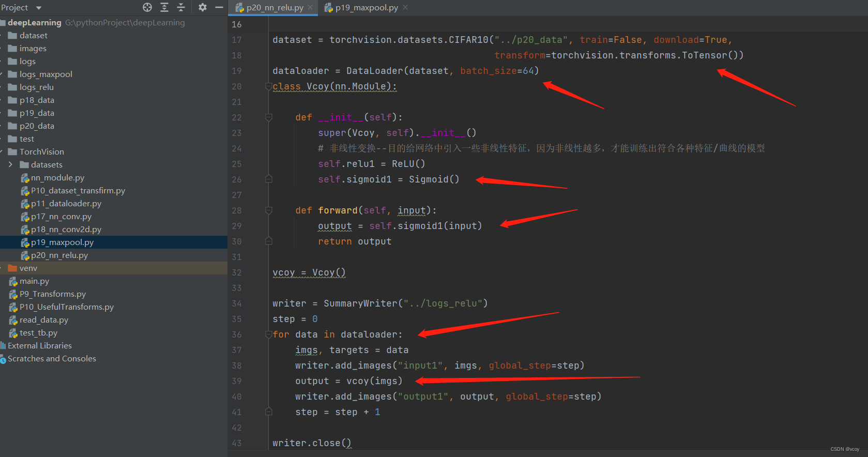
Task: Click the Expand All icon in Project toolbar
Action: tap(164, 7)
